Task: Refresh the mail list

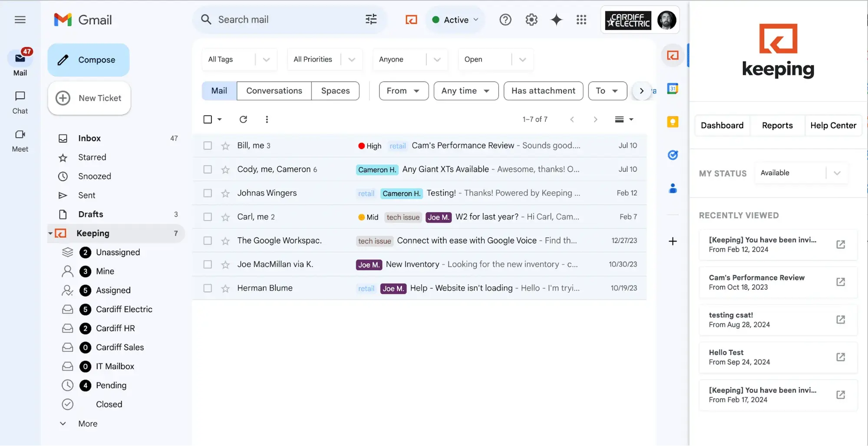Action: pyautogui.click(x=243, y=119)
